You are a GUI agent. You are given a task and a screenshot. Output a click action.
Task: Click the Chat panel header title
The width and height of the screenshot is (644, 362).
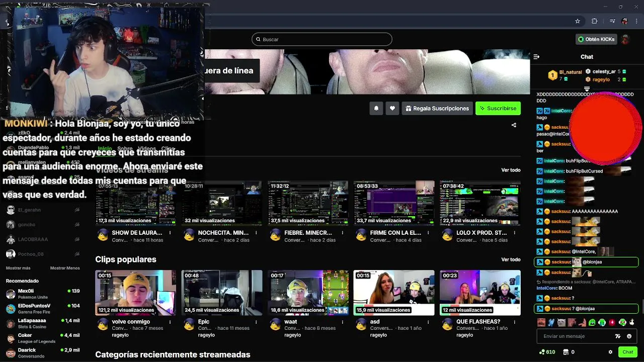coord(587,57)
